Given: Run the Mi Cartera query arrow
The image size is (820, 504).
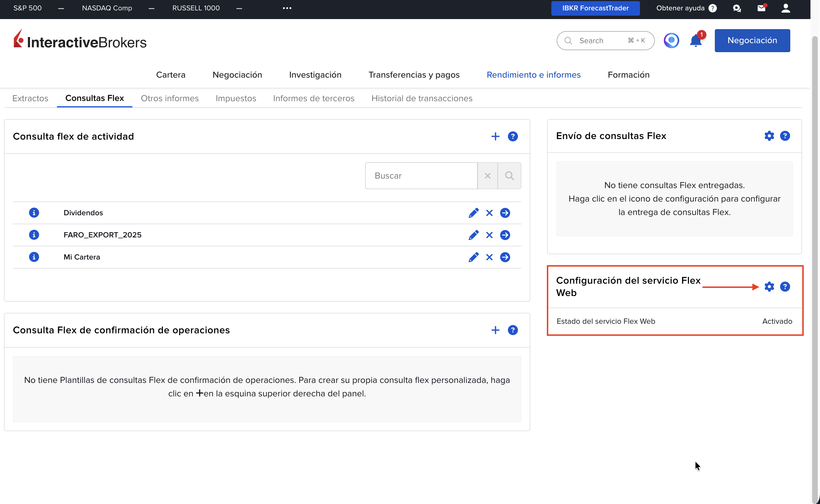Looking at the screenshot, I should tap(505, 257).
